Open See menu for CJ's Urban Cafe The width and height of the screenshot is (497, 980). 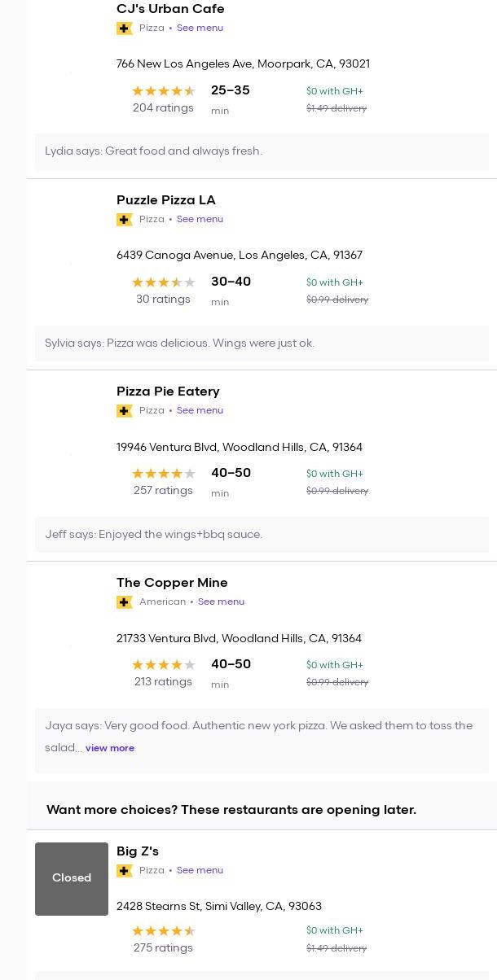pos(200,28)
